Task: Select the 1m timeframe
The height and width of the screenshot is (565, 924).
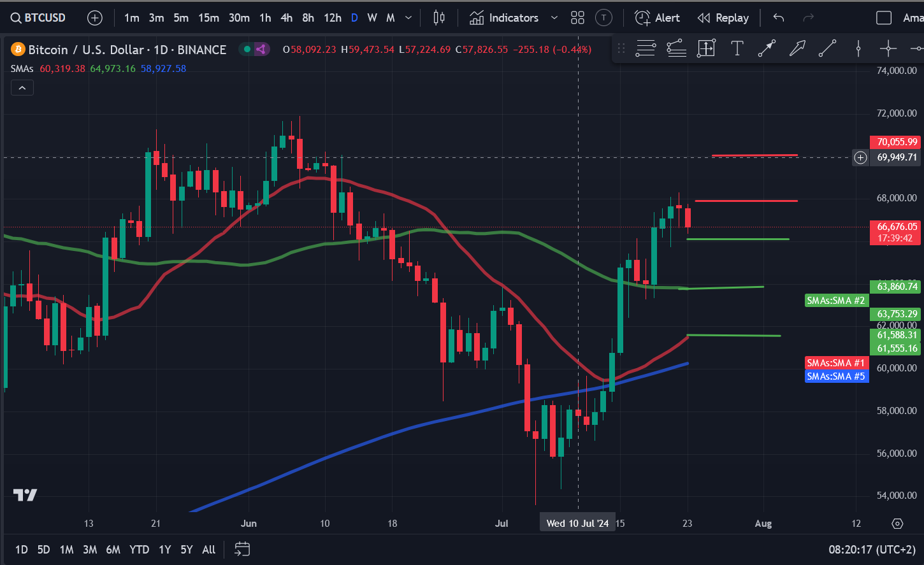Action: 131,18
